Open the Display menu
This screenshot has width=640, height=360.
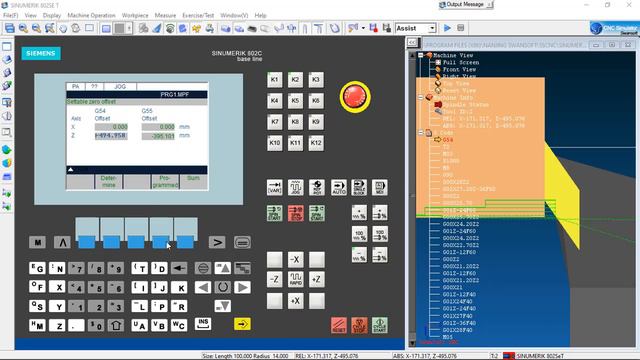point(52,15)
